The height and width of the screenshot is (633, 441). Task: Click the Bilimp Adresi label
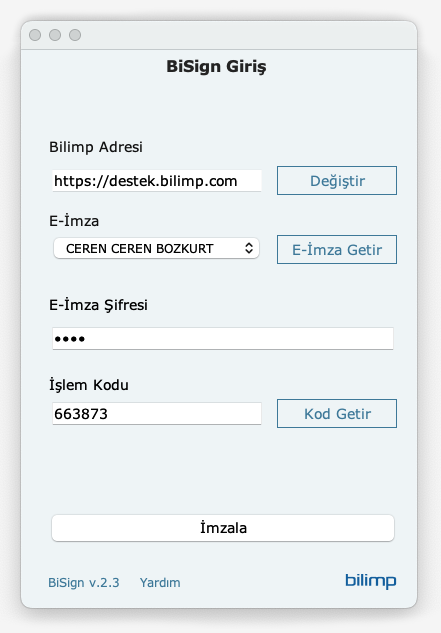[96, 147]
